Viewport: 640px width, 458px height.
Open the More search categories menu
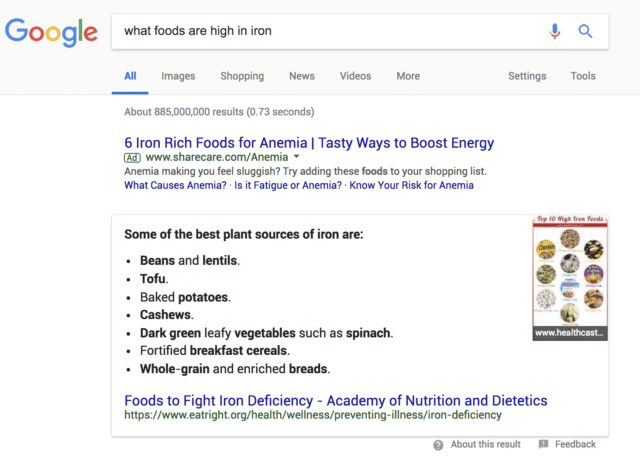[408, 76]
